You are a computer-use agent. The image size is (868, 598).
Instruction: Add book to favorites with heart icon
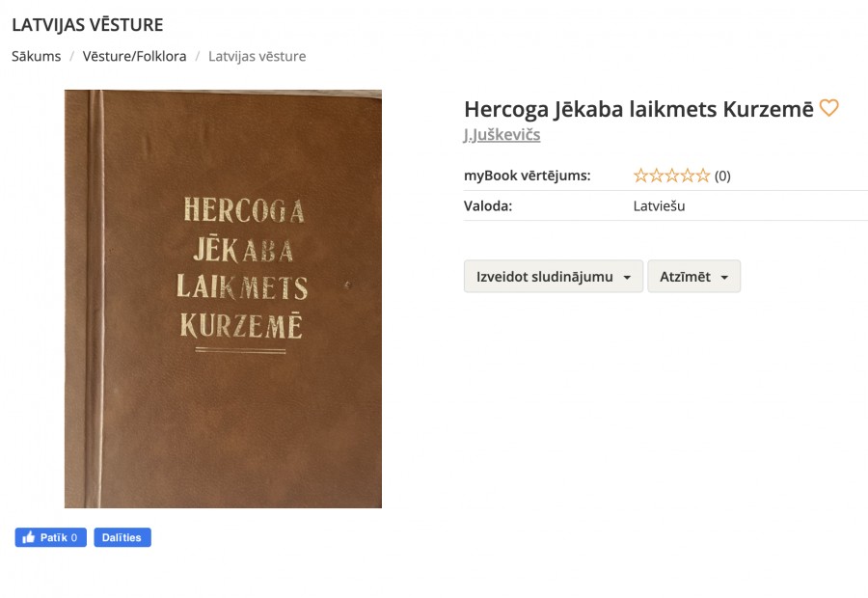tap(828, 107)
